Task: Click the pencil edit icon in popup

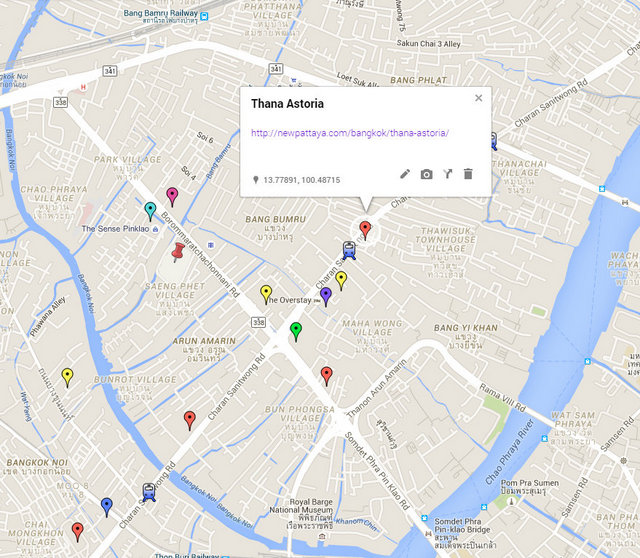Action: [405, 174]
